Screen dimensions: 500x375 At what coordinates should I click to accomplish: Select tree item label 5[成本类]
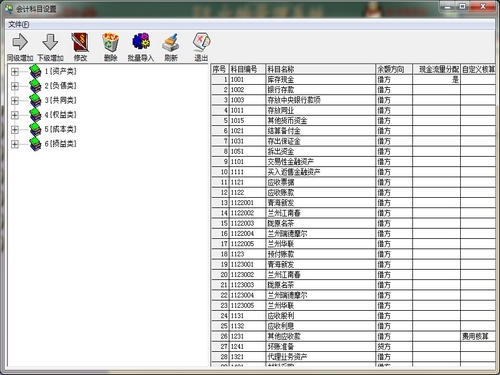tap(61, 129)
